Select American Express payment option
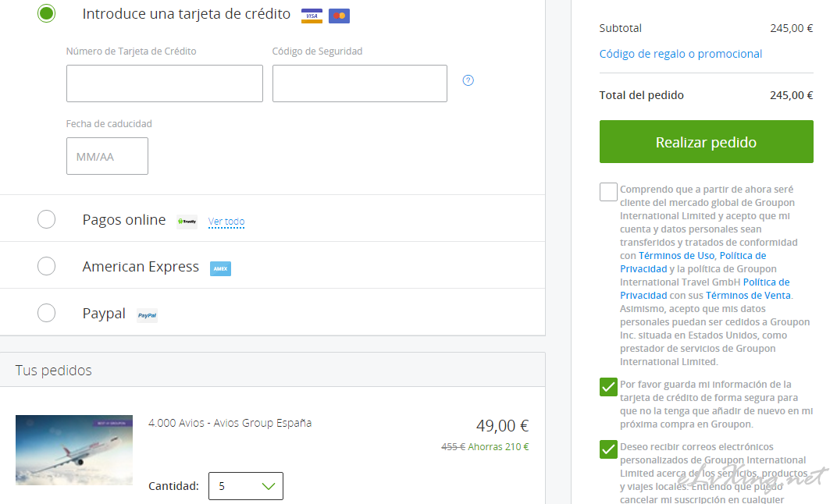837x504 pixels. [x=46, y=266]
